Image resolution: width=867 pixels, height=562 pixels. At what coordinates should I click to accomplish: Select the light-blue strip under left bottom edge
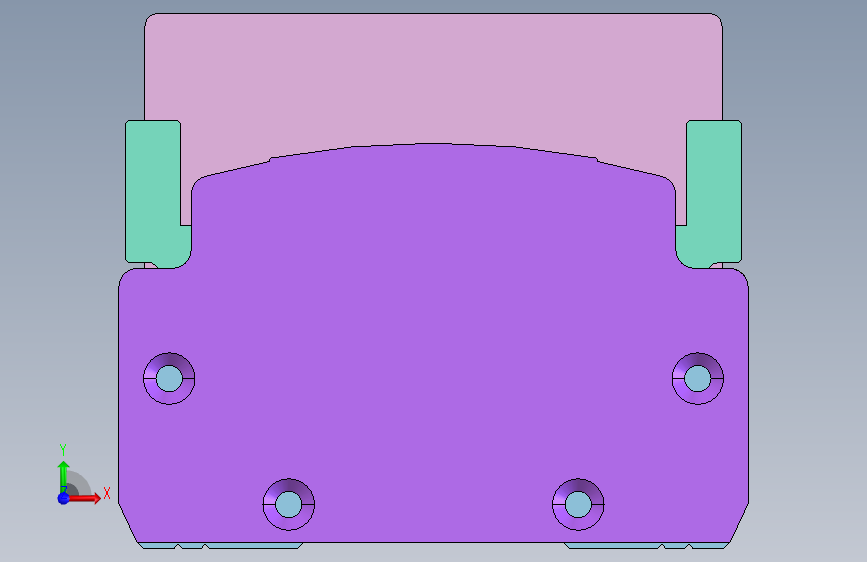click(x=220, y=546)
